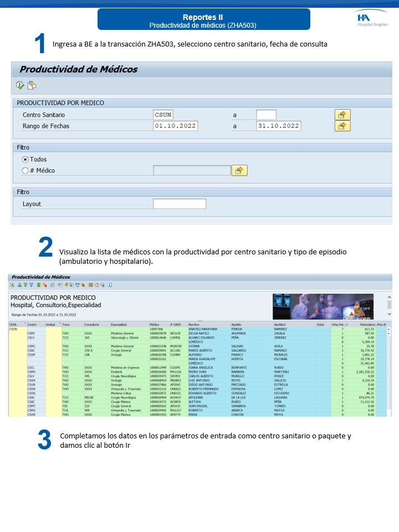Click the Set Filter funnel icon
This screenshot has width=399, height=532.
click(x=32, y=285)
